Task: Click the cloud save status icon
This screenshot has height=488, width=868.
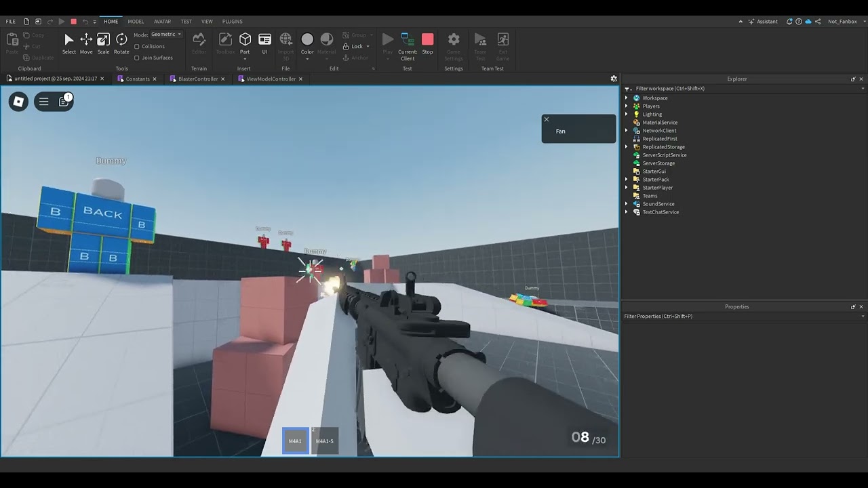Action: [808, 22]
